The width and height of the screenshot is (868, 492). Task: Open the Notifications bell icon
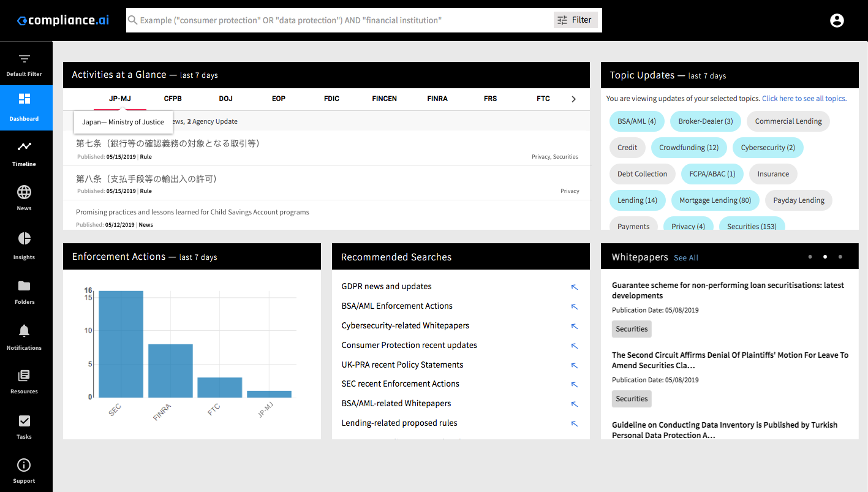(24, 331)
